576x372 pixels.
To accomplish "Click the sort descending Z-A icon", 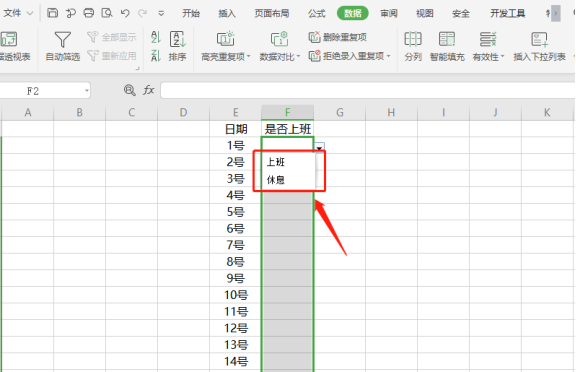I will point(156,56).
